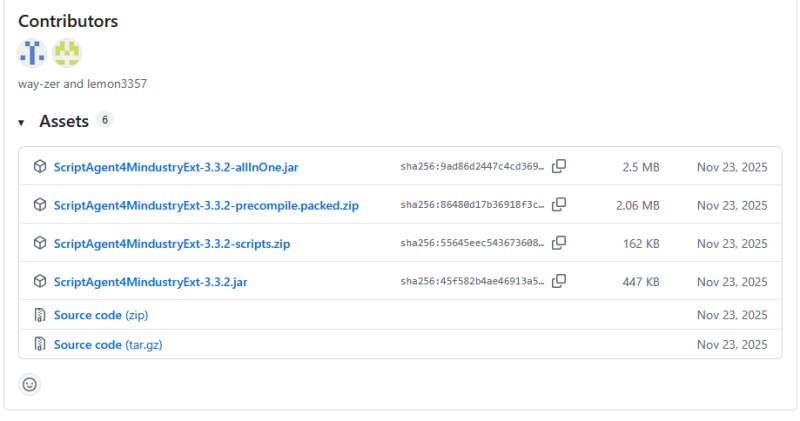
Task: Open the emoji reaction picker
Action: tap(30, 384)
